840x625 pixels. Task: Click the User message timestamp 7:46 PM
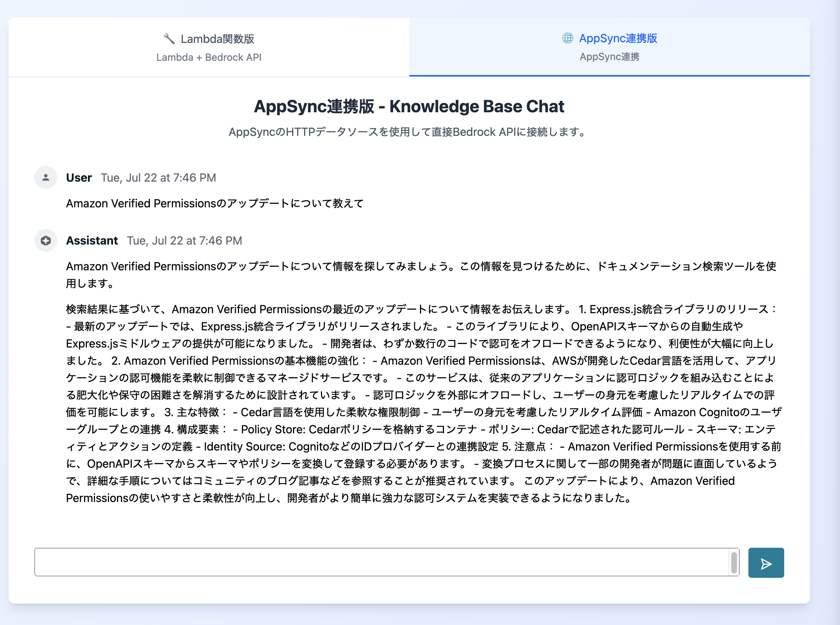click(x=158, y=177)
